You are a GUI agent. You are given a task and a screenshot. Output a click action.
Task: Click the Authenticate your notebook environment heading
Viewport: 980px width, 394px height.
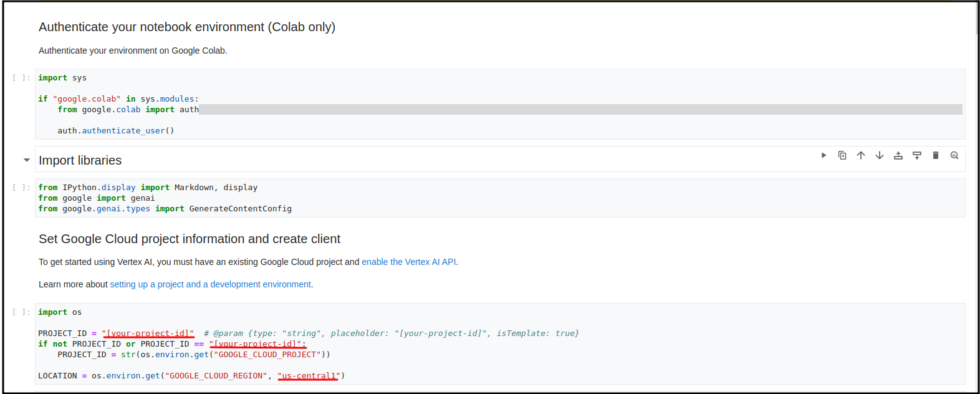(x=187, y=27)
